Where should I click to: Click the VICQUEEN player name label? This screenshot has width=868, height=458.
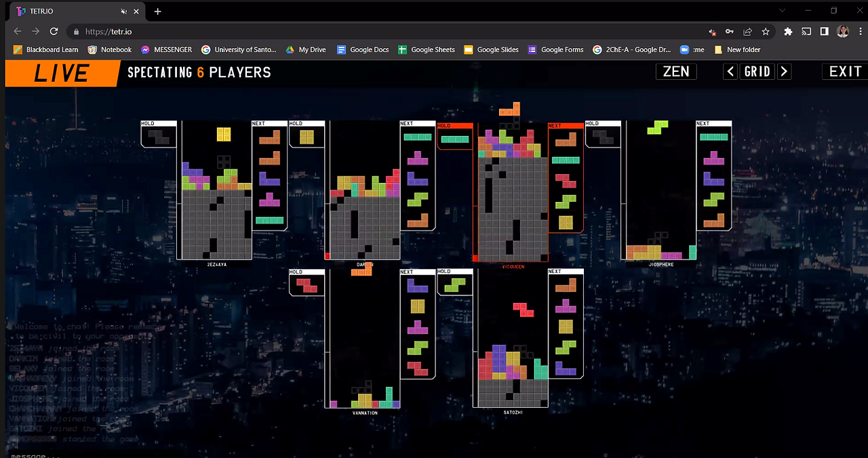[x=513, y=267]
